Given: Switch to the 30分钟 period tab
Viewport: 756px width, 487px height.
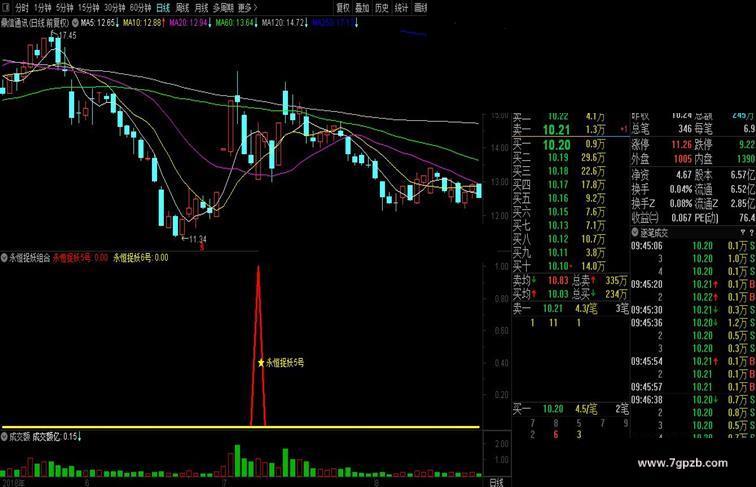Looking at the screenshot, I should click(115, 8).
